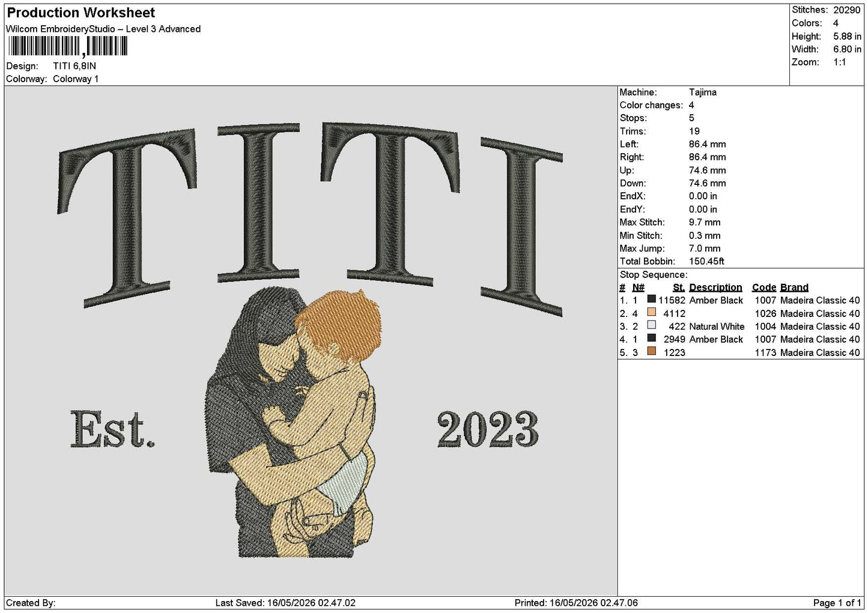Click code '1173' in stop 5

tap(765, 352)
